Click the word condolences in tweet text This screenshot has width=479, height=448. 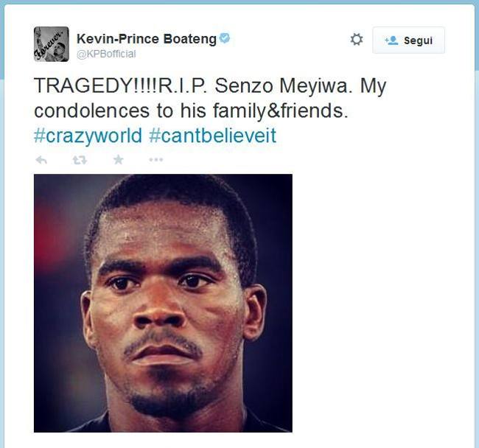click(x=91, y=111)
